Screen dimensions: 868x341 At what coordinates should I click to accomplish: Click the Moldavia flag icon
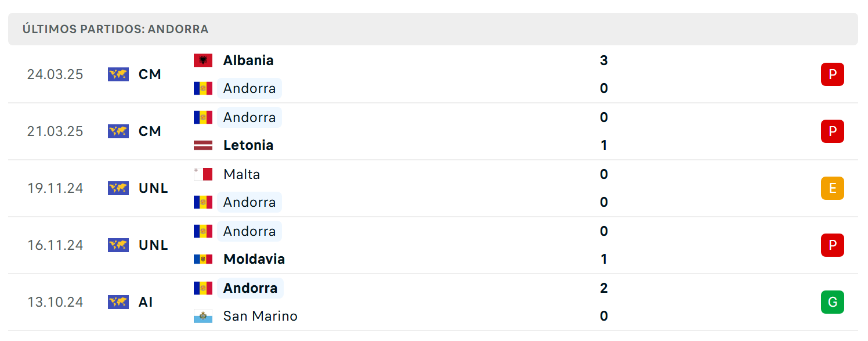pyautogui.click(x=203, y=259)
